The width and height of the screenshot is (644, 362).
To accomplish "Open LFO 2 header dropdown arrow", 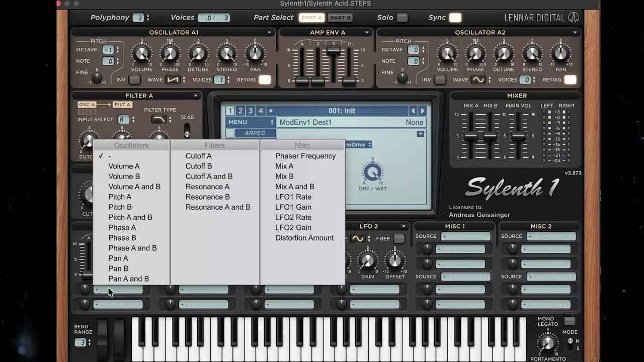I will [403, 226].
